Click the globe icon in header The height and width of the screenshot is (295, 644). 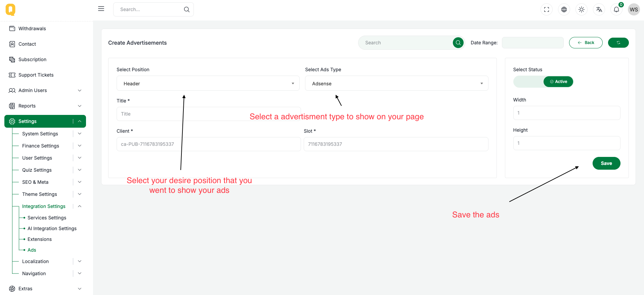(x=564, y=9)
